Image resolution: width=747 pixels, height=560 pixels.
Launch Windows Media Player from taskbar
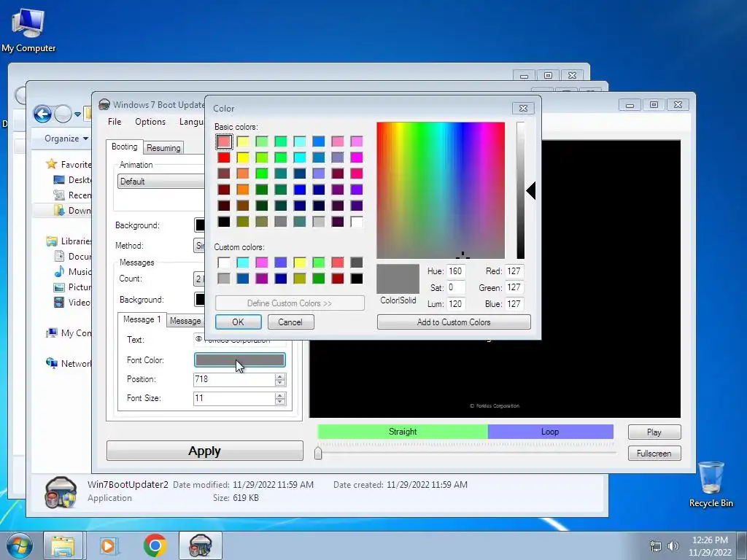(109, 545)
